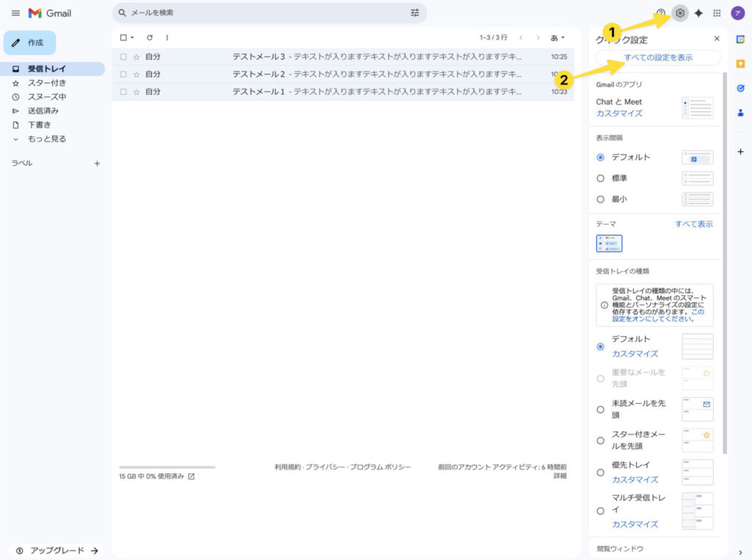Viewport: 752px width, 560px height.
Task: Click the settings gear icon
Action: [680, 13]
